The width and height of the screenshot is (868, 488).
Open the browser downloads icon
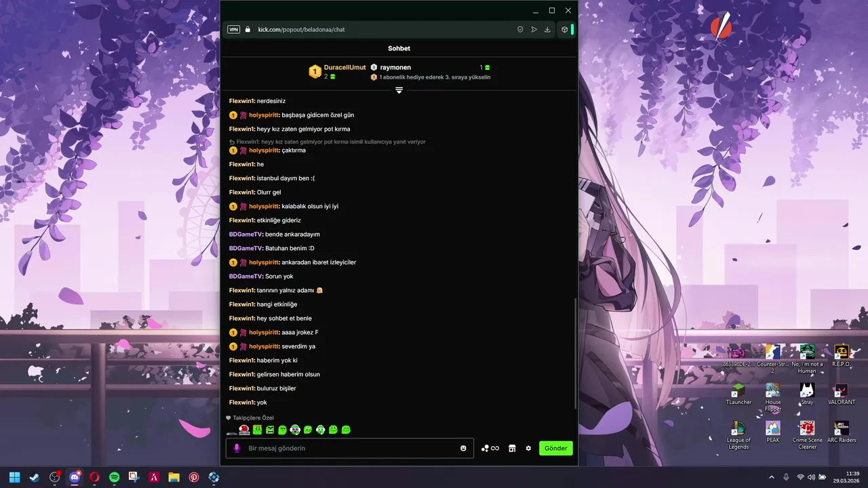pos(547,30)
